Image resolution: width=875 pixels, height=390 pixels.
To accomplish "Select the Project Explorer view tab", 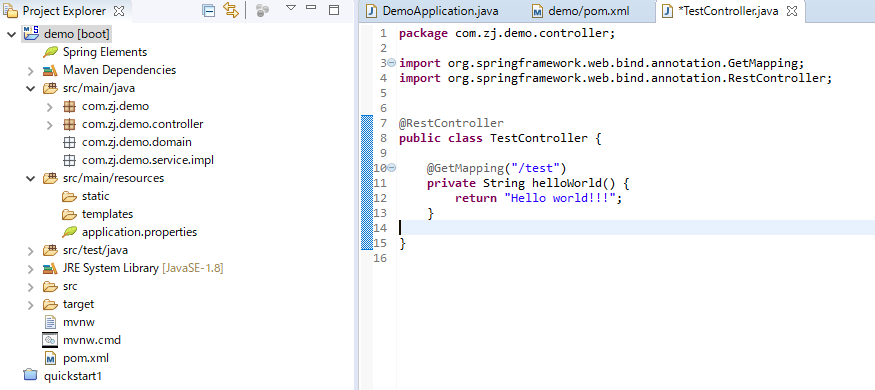I will (x=64, y=11).
